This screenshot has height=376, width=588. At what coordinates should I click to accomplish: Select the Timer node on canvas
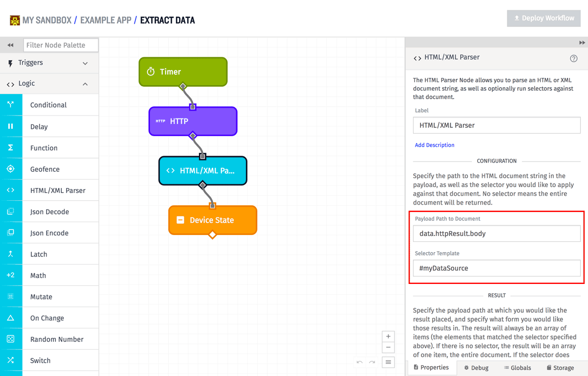(x=183, y=71)
